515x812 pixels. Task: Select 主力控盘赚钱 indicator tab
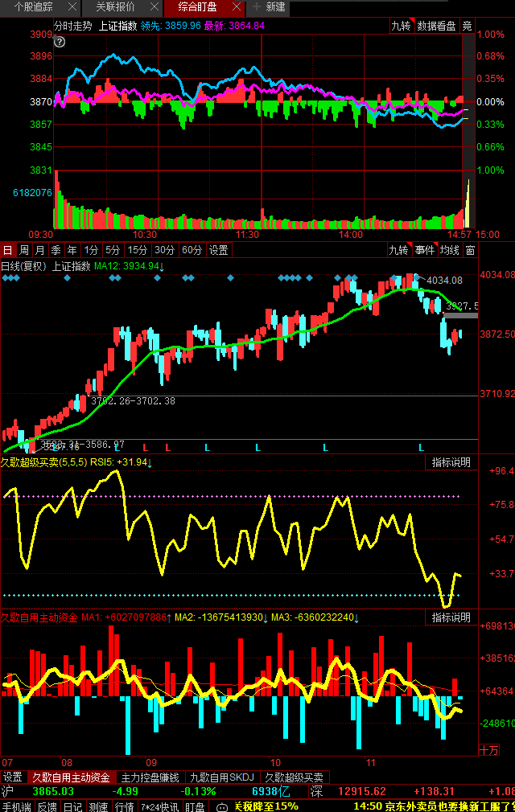click(x=150, y=777)
